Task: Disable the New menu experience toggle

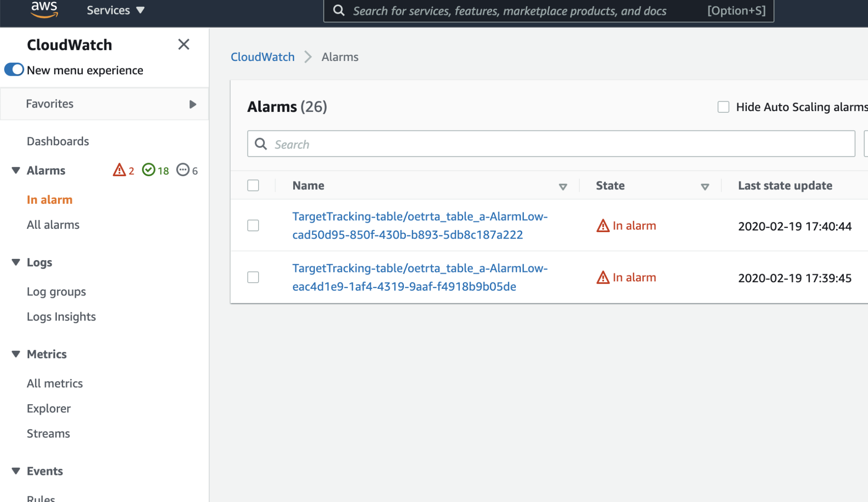Action: coord(14,69)
